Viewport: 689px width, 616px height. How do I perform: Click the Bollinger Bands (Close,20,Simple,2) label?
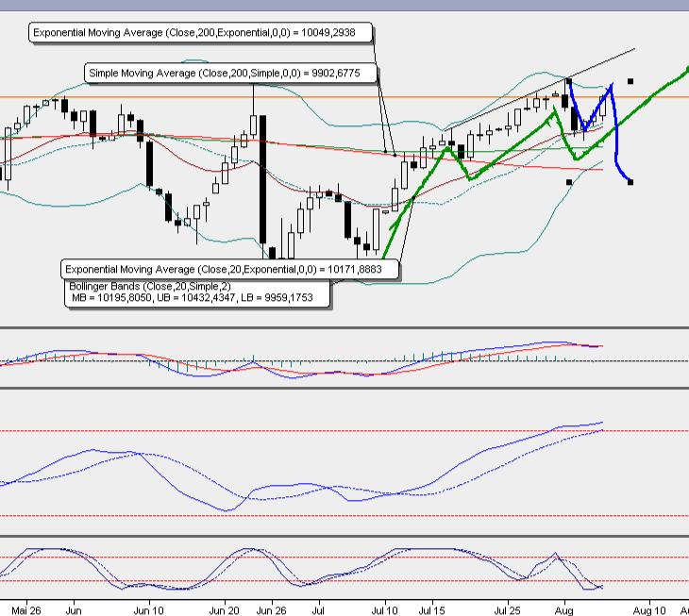[150, 286]
